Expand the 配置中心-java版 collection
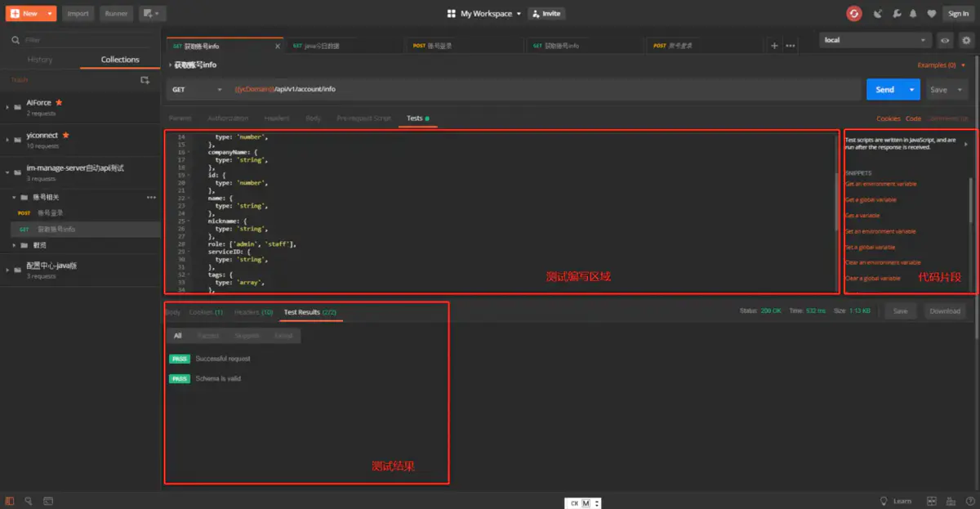980x509 pixels. [x=7, y=270]
